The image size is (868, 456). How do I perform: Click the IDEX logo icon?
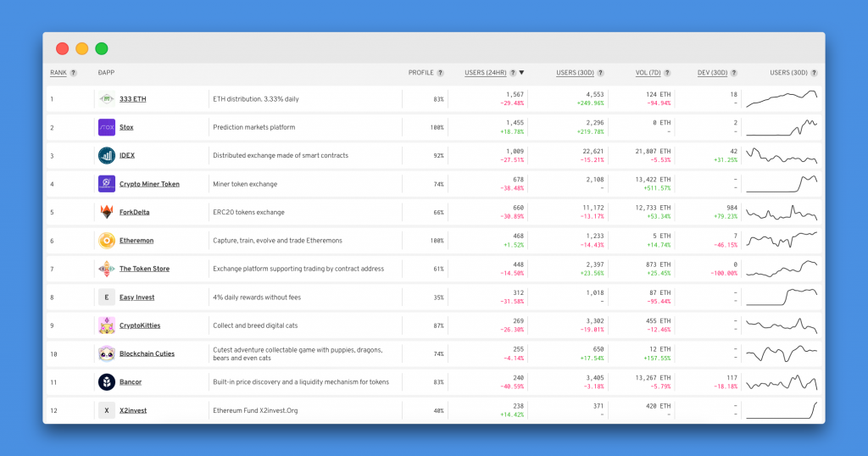click(x=106, y=155)
